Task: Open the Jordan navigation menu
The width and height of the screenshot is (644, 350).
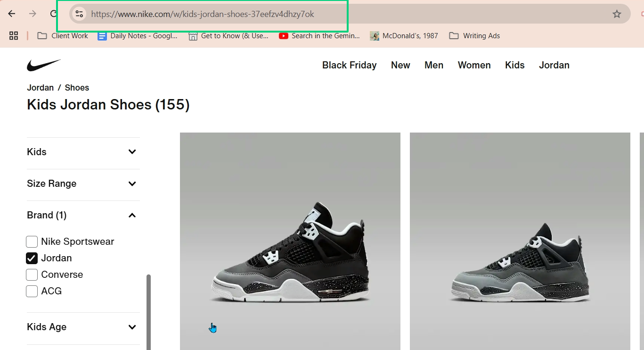Action: tap(554, 65)
